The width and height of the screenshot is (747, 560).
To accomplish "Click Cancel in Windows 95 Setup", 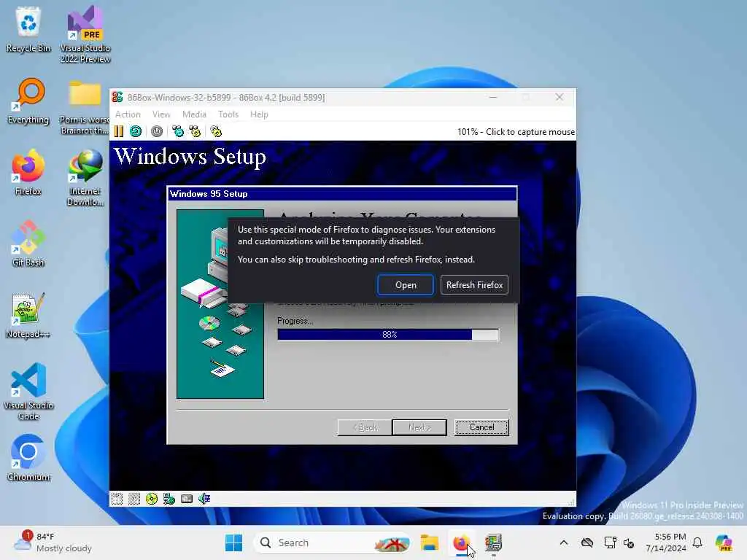I will (x=481, y=427).
